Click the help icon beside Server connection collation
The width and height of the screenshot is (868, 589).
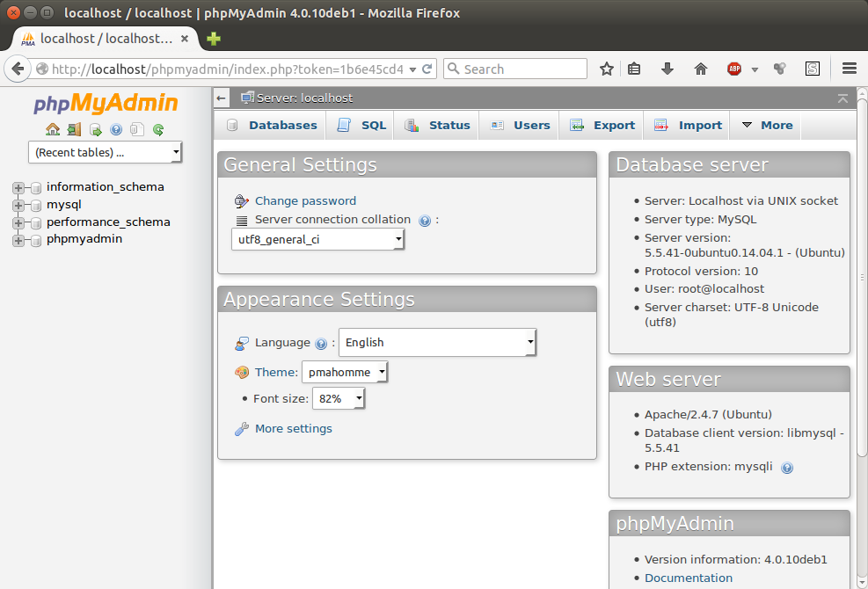click(x=425, y=221)
